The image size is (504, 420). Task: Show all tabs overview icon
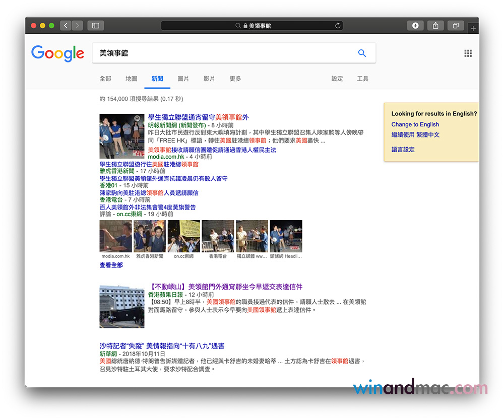(x=456, y=25)
